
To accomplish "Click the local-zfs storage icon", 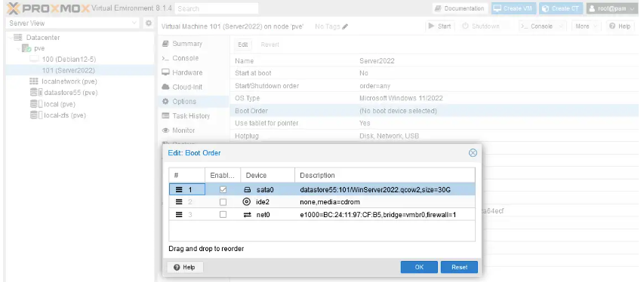I will (x=36, y=115).
